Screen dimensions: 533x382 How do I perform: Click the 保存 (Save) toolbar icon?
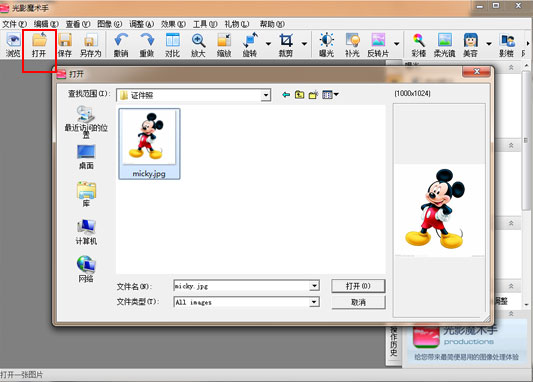click(x=65, y=45)
